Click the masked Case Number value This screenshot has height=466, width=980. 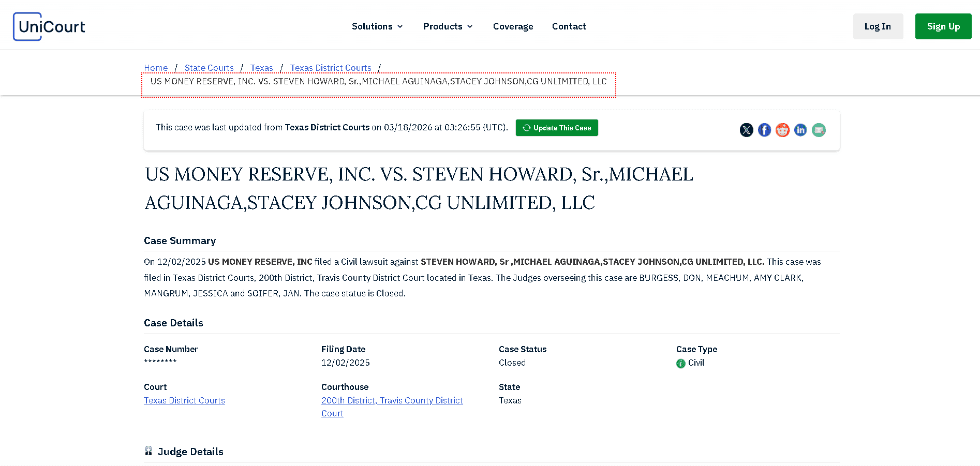pyautogui.click(x=160, y=362)
